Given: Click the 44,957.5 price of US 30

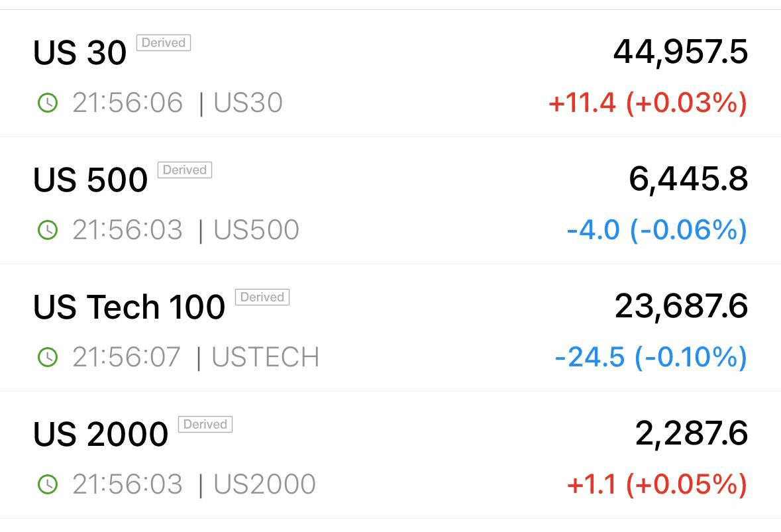Looking at the screenshot, I should coord(680,52).
